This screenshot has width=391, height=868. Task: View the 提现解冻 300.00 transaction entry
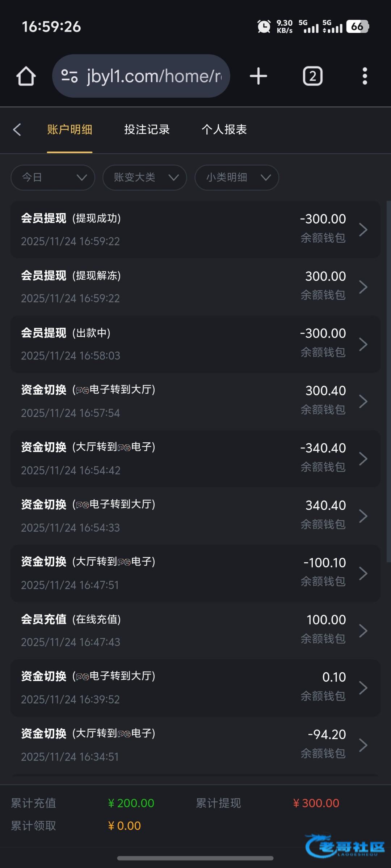click(195, 287)
